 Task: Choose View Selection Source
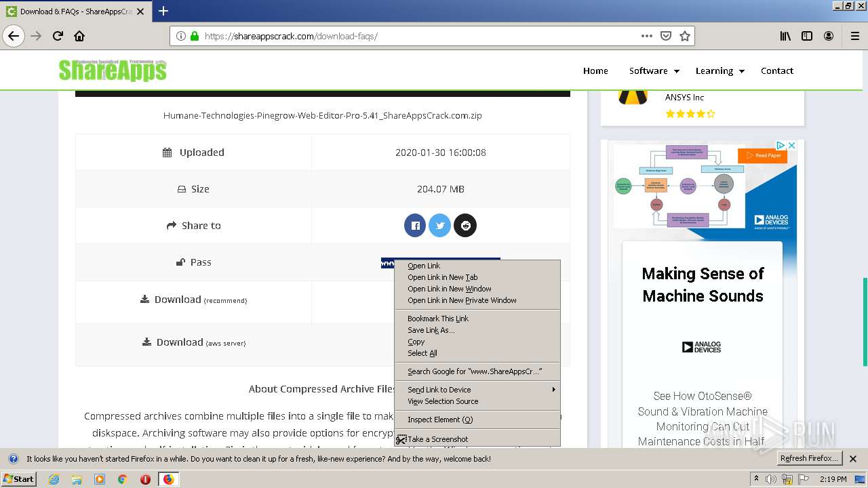(x=477, y=401)
